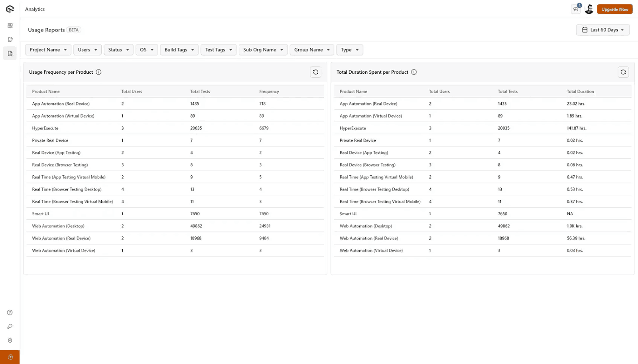
Task: Click the announcements megaphone icon with badge 5
Action: [x=575, y=9]
